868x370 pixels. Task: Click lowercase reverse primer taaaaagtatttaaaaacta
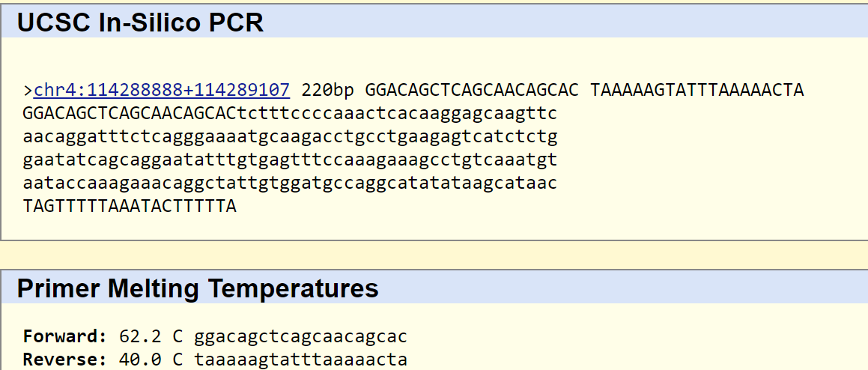pyautogui.click(x=300, y=360)
